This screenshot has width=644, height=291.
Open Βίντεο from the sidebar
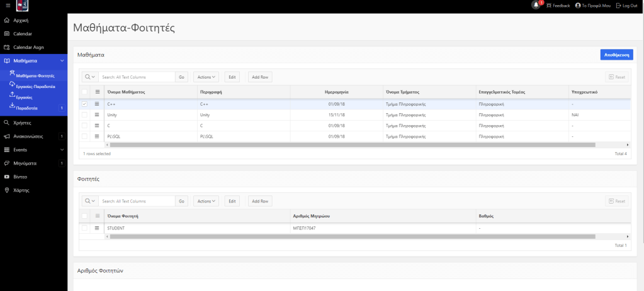[20, 177]
